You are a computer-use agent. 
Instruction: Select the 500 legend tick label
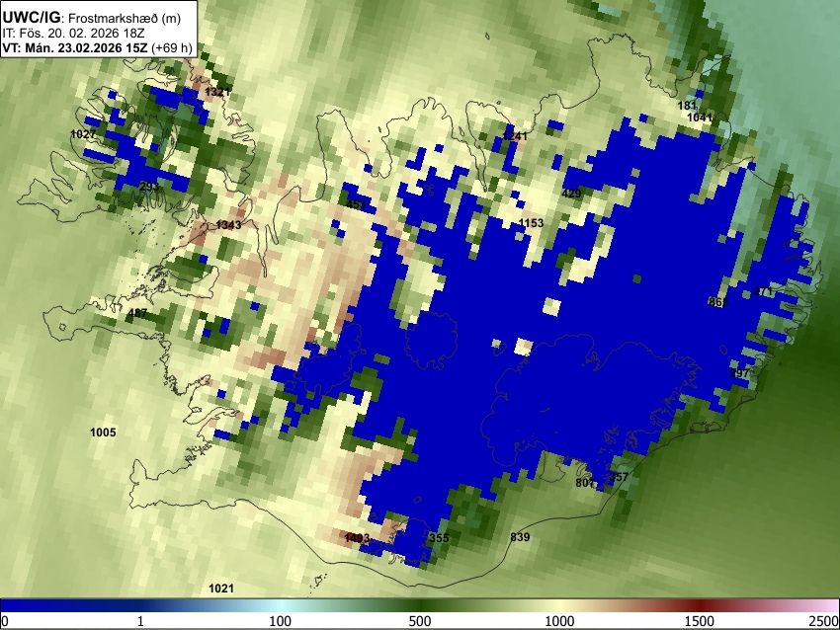pos(420,621)
